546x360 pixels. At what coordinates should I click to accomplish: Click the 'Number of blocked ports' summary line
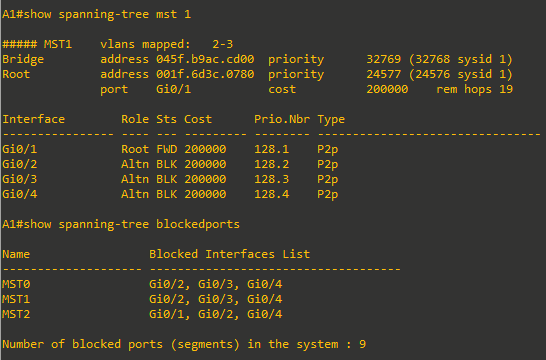click(x=184, y=344)
